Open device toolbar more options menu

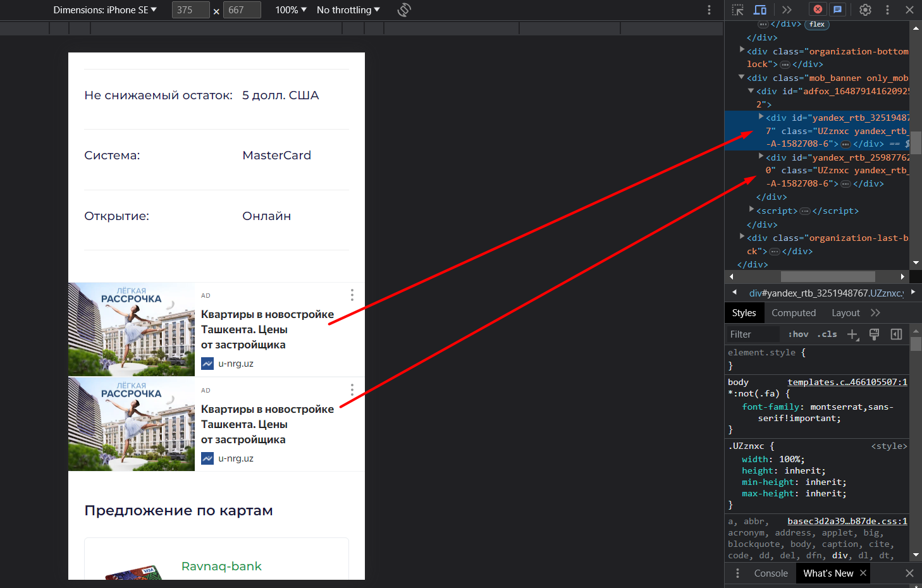click(x=709, y=9)
